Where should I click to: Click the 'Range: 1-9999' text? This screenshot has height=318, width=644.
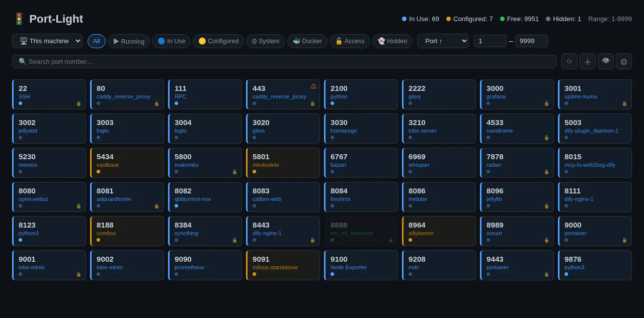[x=610, y=19]
